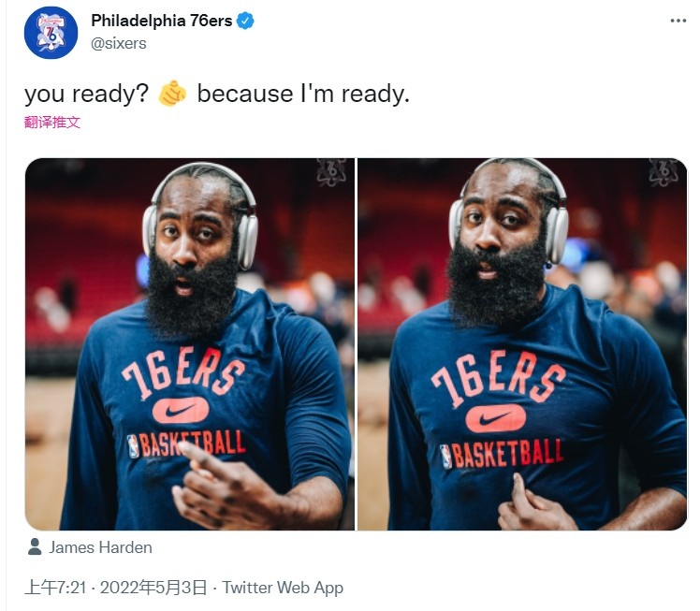This screenshot has width=700, height=611.
Task: Click the person tag icon below photos
Action: (x=35, y=546)
